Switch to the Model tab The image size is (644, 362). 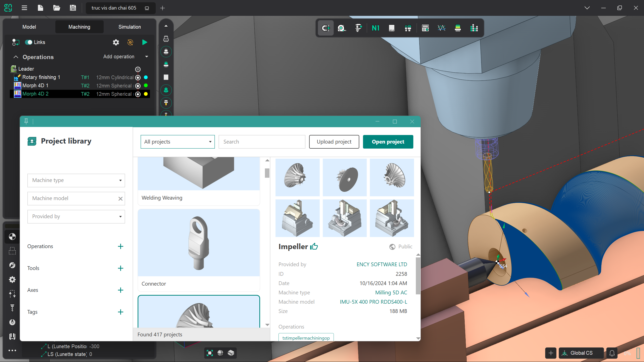29,27
